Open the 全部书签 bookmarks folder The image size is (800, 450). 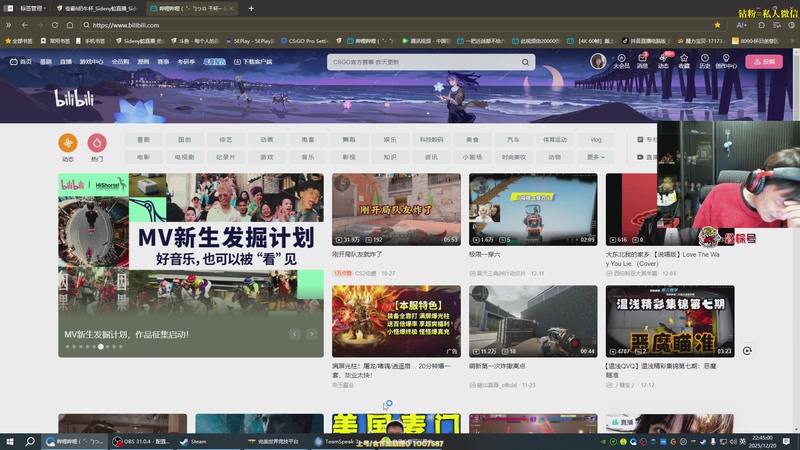[x=19, y=41]
